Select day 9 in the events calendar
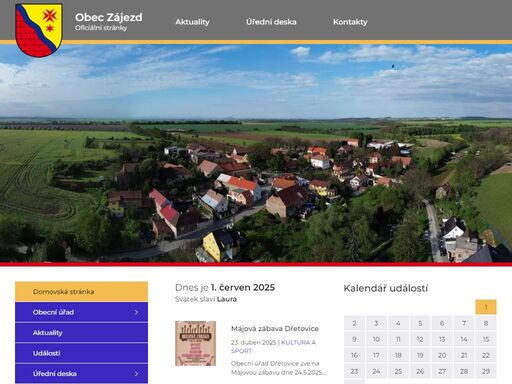Image resolution: width=512 pixels, height=384 pixels. (354, 339)
